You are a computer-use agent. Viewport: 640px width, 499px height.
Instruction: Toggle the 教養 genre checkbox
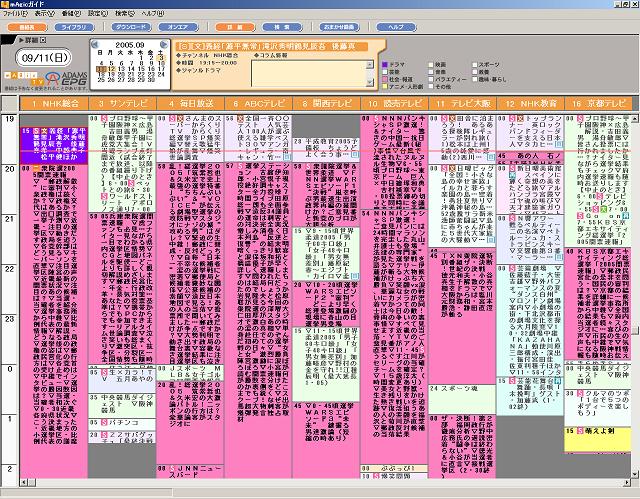475,72
